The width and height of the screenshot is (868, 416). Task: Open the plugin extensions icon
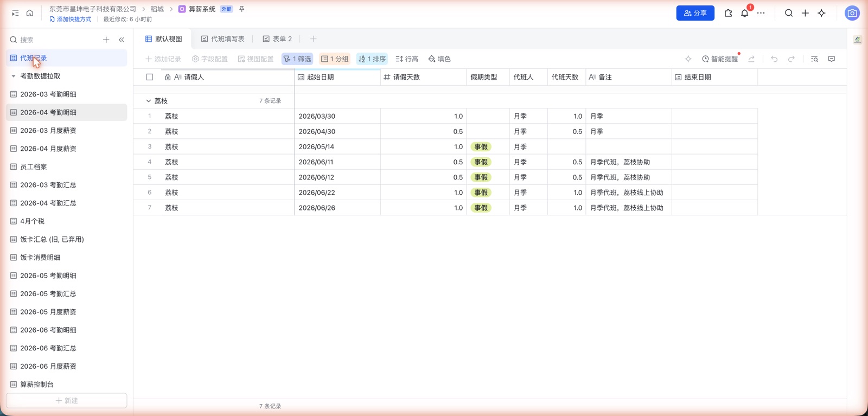tap(728, 13)
